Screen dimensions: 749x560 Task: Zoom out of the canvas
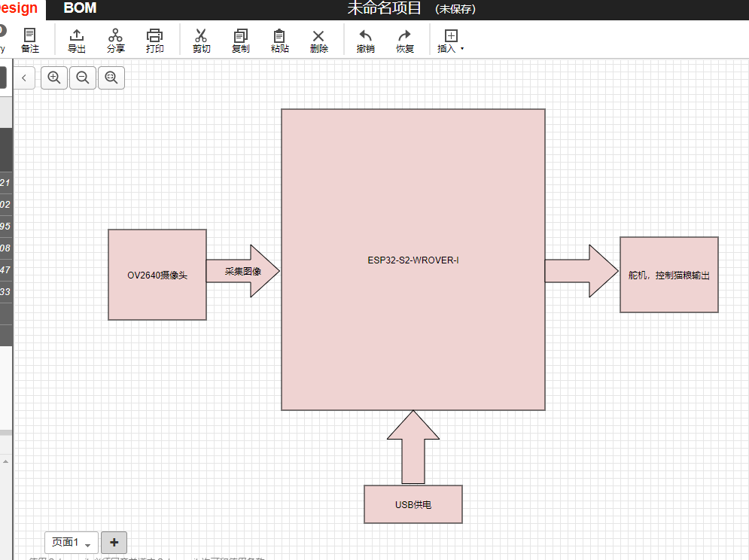(x=83, y=78)
